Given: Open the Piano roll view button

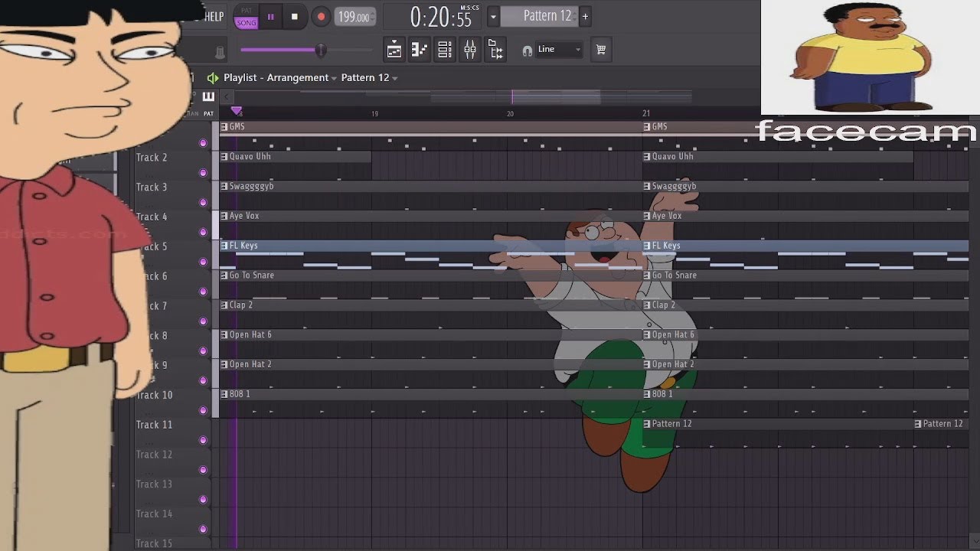Looking at the screenshot, I should pos(420,50).
